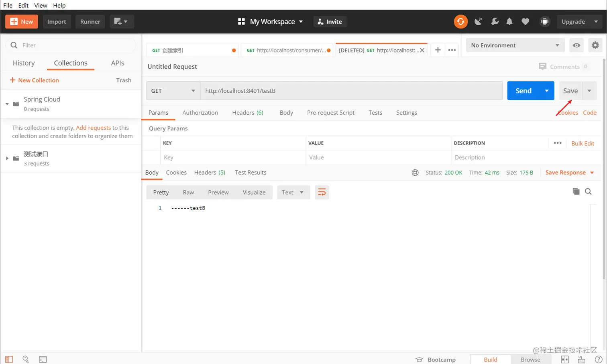Toggle environment quick look eye icon

click(x=576, y=45)
